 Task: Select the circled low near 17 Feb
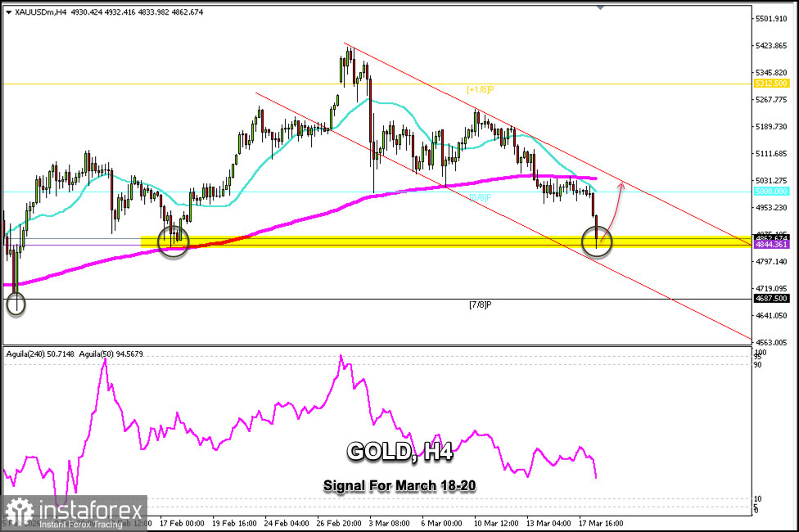[174, 242]
